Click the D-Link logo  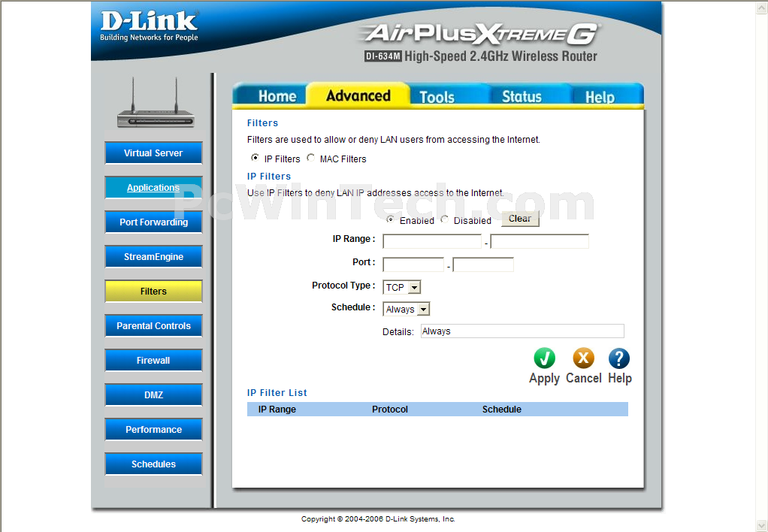(x=149, y=26)
